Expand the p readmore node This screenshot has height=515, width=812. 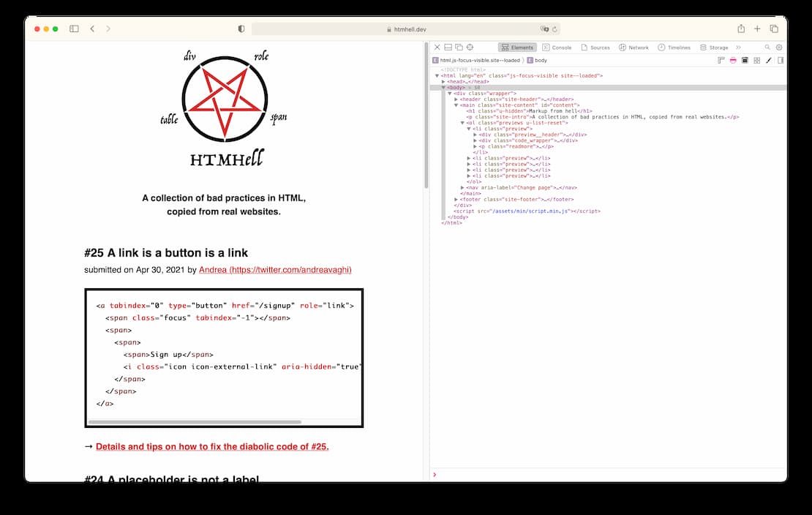pyautogui.click(x=475, y=146)
